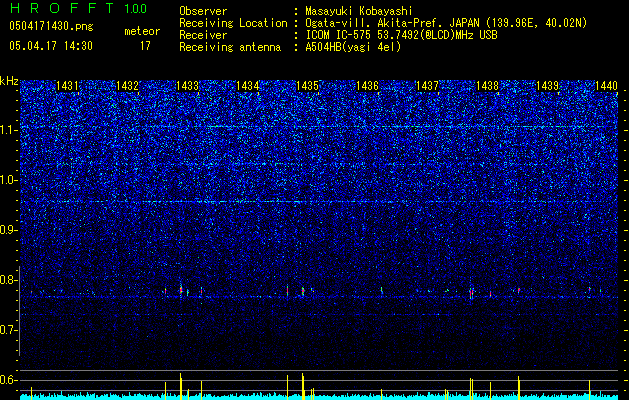Select the version number 1.0.0

click(136, 8)
